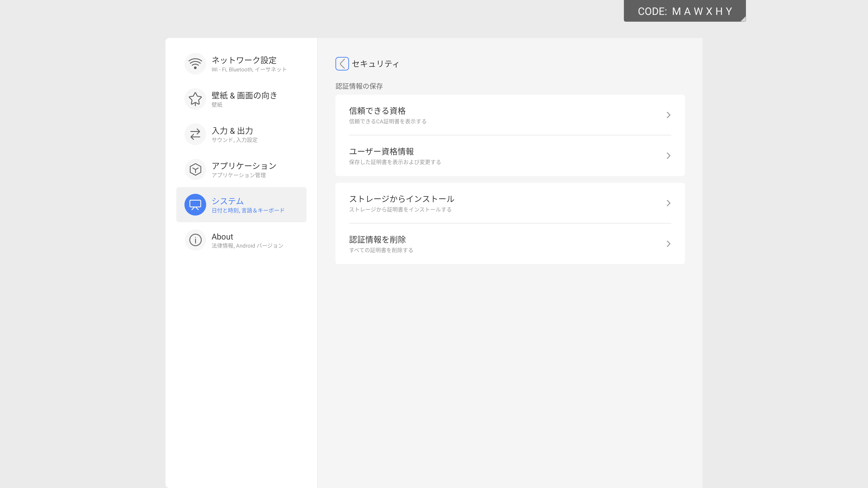Image resolution: width=868 pixels, height=488 pixels.
Task: Click ストレージから証明書をインストールする description
Action: [400, 209]
